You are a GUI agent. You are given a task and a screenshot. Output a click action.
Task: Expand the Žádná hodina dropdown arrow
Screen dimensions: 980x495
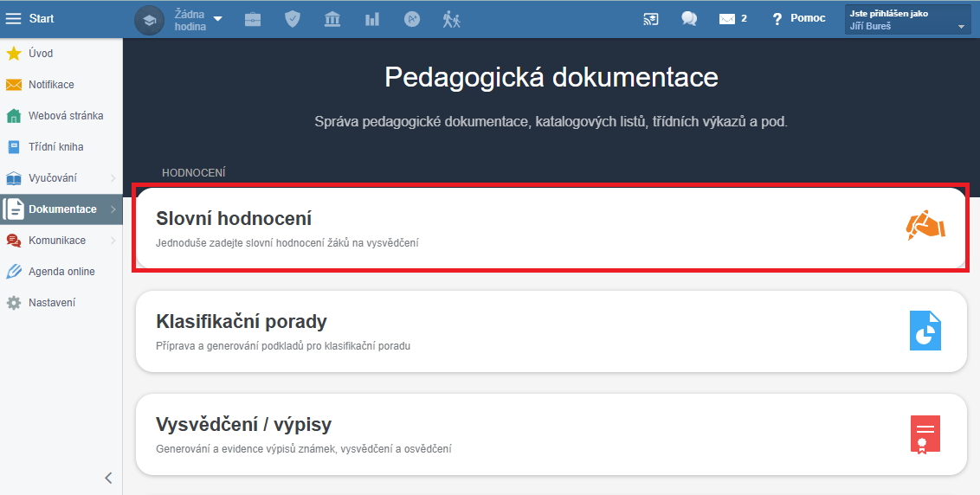pyautogui.click(x=217, y=19)
